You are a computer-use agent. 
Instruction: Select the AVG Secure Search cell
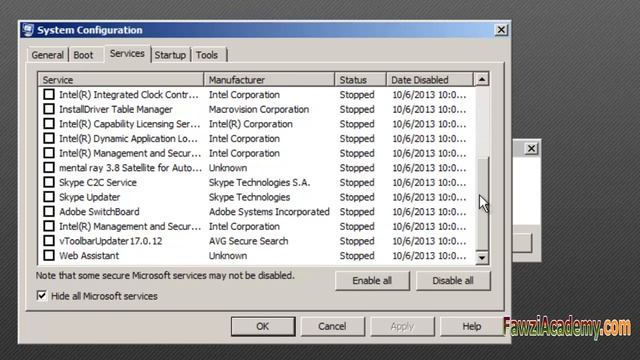[249, 241]
